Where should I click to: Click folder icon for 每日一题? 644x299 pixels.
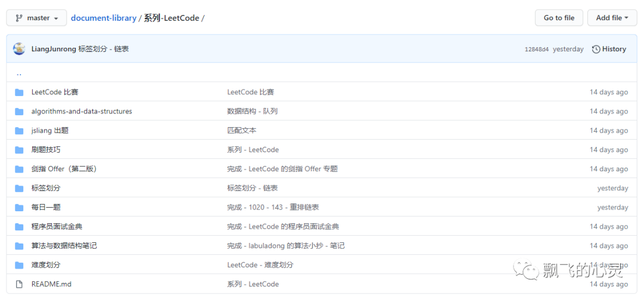point(19,207)
